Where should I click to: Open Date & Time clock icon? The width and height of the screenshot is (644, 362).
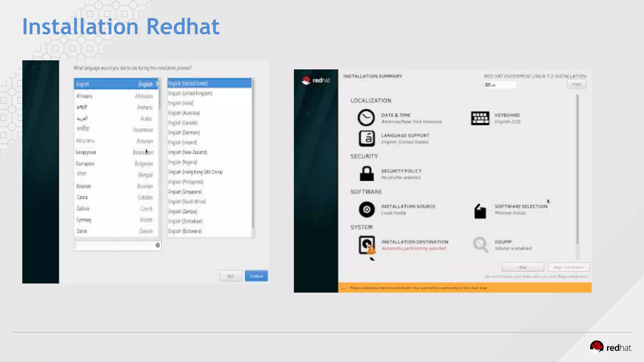(366, 118)
